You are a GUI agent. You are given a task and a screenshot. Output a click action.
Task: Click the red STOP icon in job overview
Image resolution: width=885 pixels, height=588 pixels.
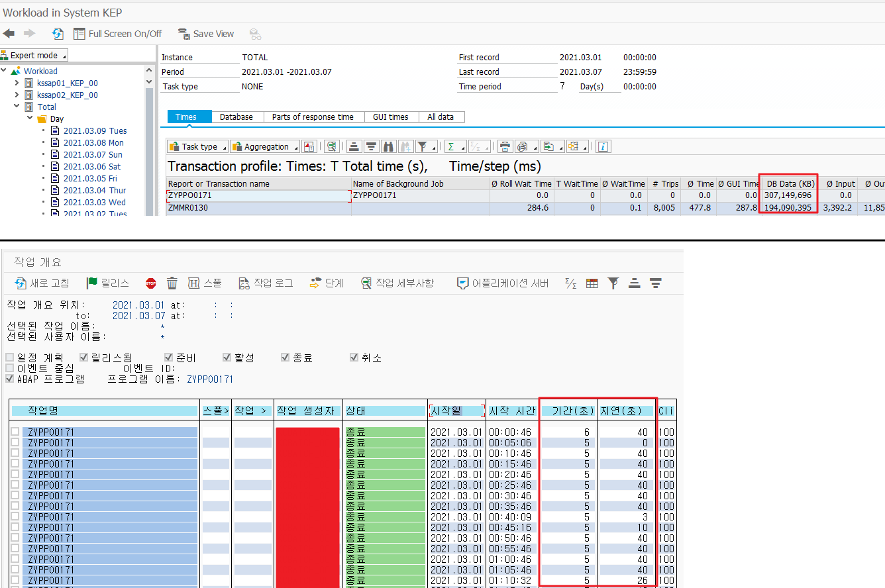pyautogui.click(x=150, y=283)
